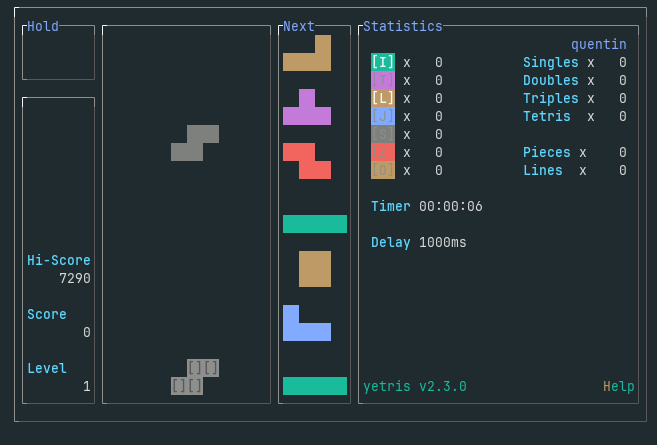Image resolution: width=657 pixels, height=445 pixels.
Task: Click the empty Hold piece box
Action: click(59, 53)
